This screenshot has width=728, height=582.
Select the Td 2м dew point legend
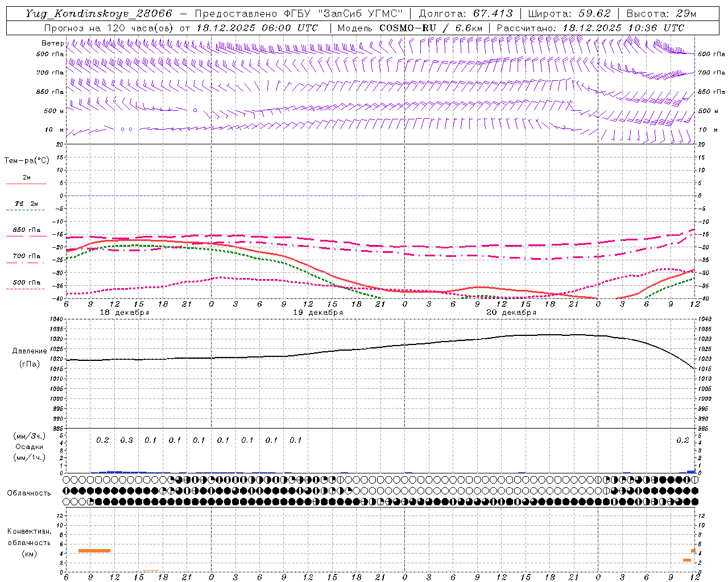[x=26, y=203]
